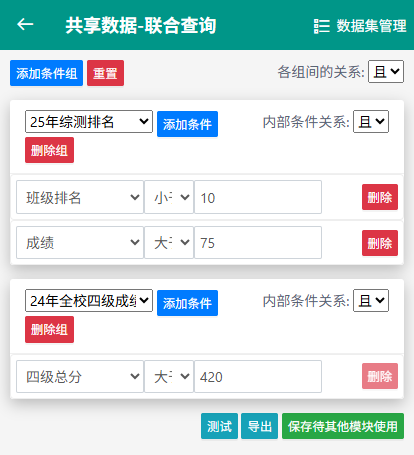
Task: Open the 四级总分 field dropdown
Action: pos(80,376)
